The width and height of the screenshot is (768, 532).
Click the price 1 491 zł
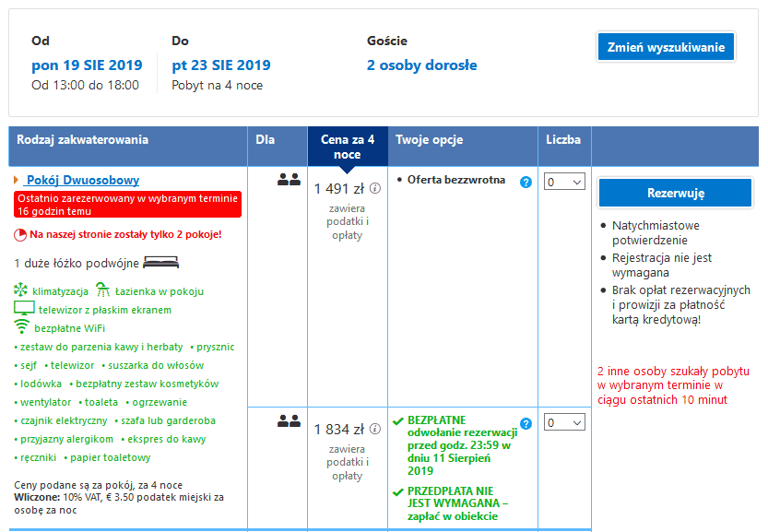pyautogui.click(x=339, y=189)
